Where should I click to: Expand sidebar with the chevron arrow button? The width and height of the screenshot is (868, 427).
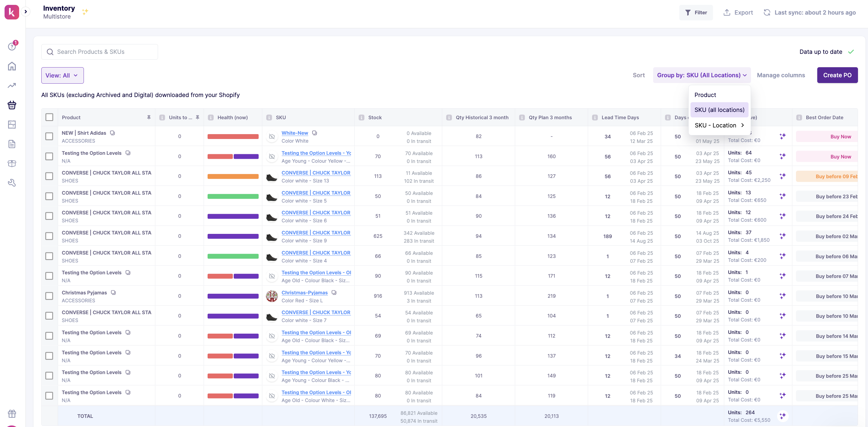[x=26, y=12]
